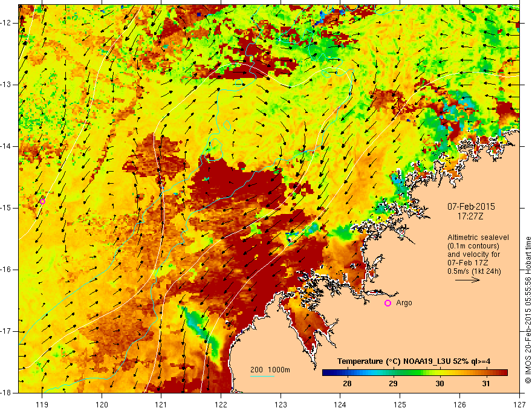Click the 0.5m/s velocity scale arrow
This screenshot has width=532, height=411.
(467, 280)
